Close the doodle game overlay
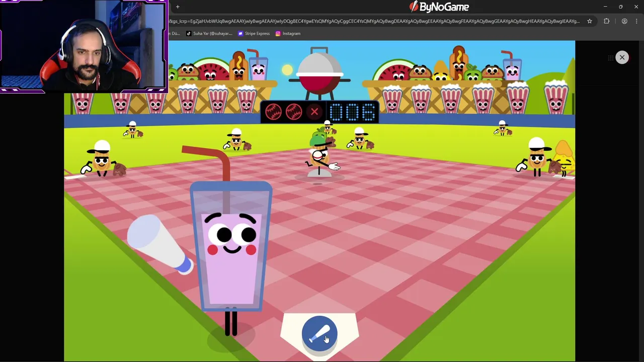The image size is (644, 362). pos(622,57)
